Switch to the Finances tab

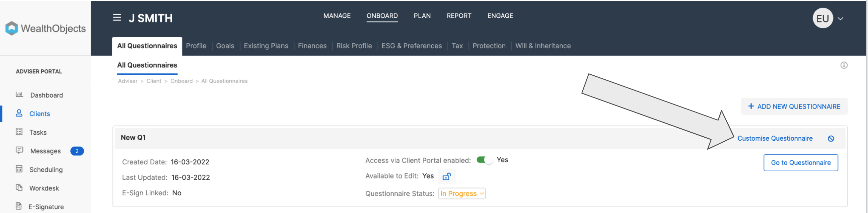(312, 46)
